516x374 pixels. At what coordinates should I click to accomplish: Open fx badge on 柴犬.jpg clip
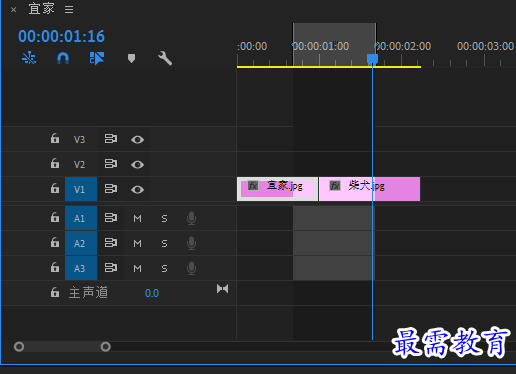coord(335,185)
